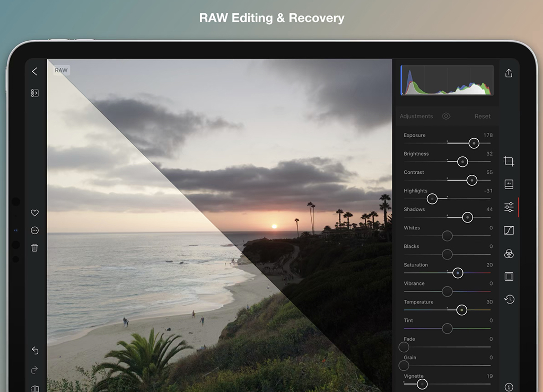Click the Highlights value -31
The height and width of the screenshot is (392, 543).
[488, 191]
